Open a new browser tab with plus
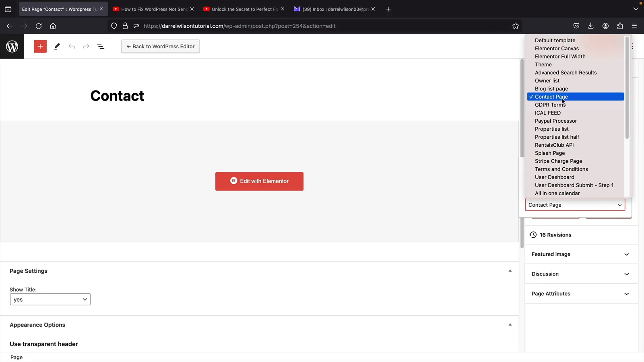644x362 pixels. 388,9
